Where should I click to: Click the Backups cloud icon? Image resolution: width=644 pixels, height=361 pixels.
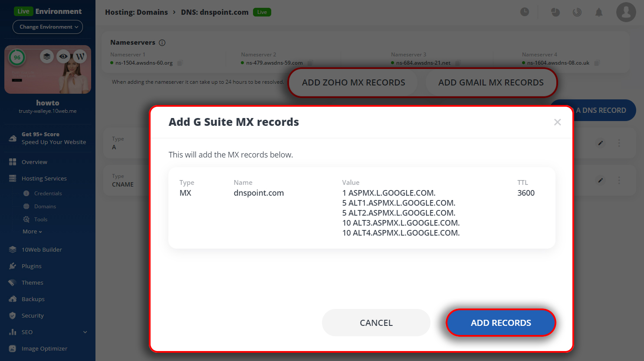click(13, 299)
